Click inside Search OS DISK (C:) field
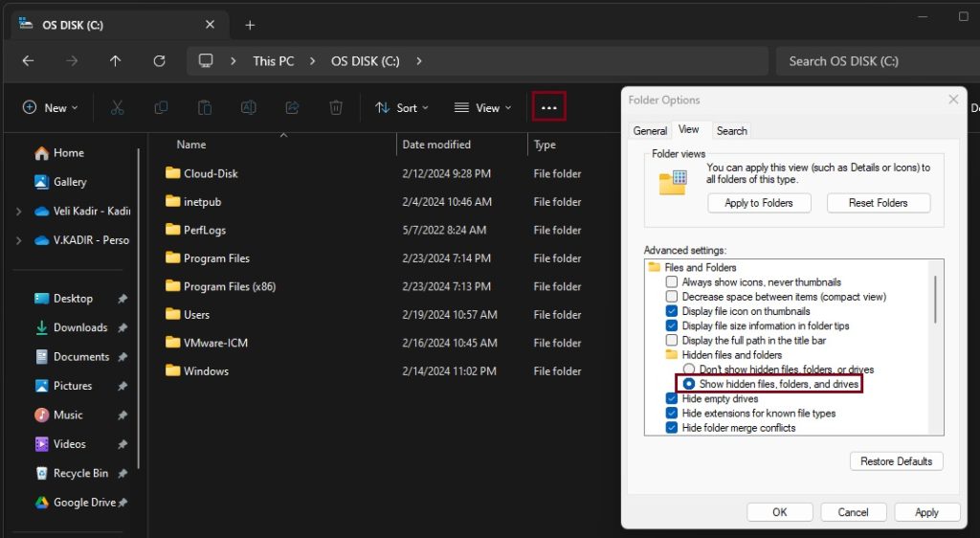 (x=878, y=61)
